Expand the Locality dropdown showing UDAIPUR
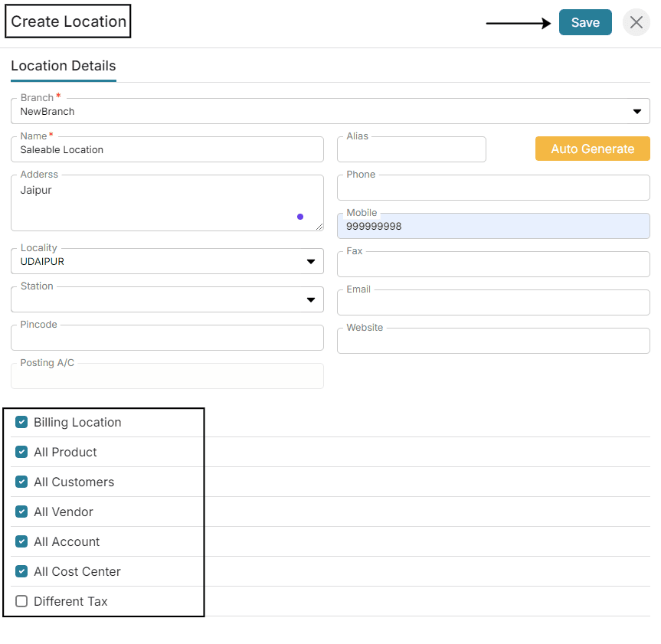661x644 pixels. coord(168,261)
